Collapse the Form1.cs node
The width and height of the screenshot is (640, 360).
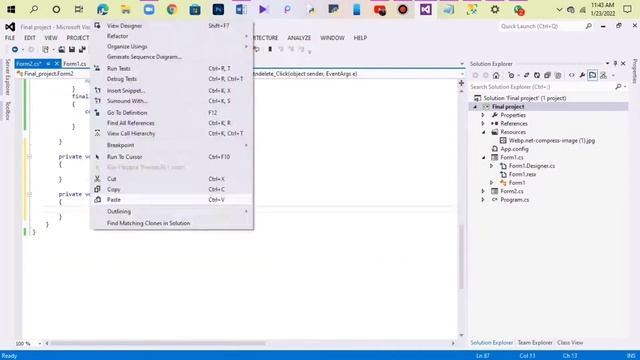coord(484,158)
